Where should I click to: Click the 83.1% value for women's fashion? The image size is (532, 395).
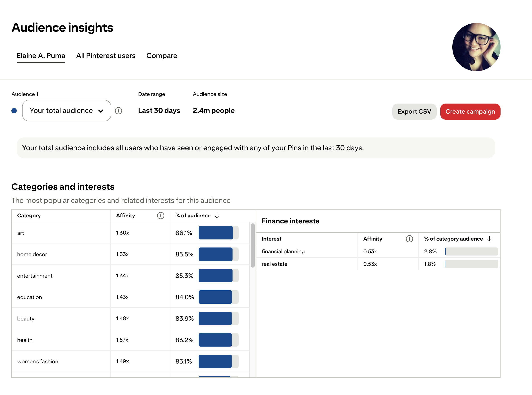point(184,361)
